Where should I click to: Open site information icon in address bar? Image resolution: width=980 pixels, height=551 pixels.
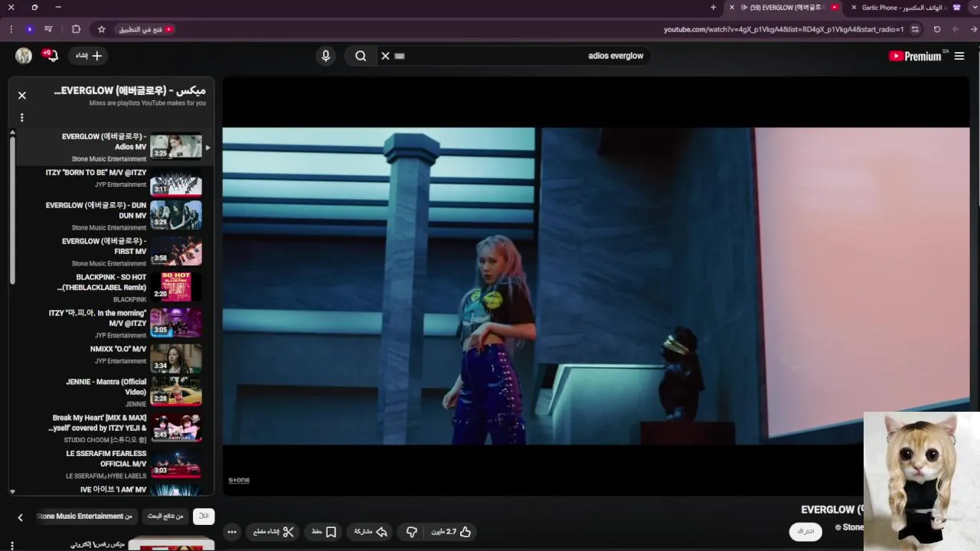click(915, 29)
